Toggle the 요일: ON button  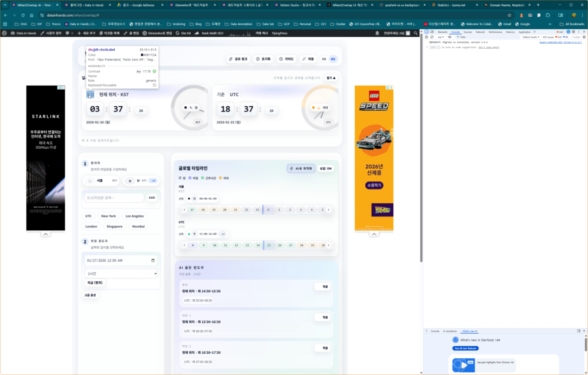pos(326,168)
